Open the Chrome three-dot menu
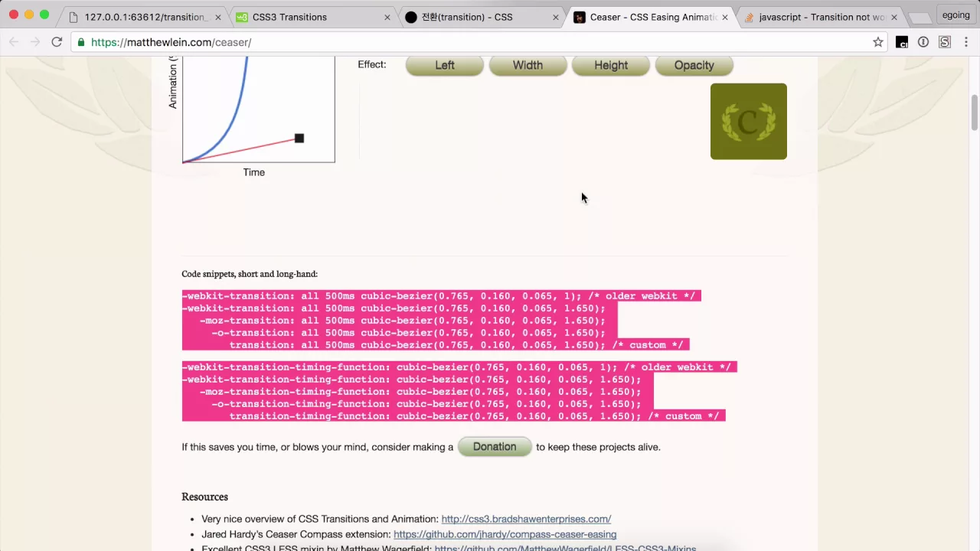The image size is (980, 551). (966, 42)
